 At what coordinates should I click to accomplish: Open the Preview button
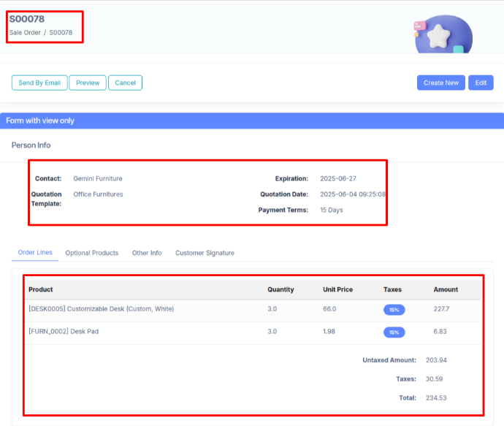click(x=88, y=83)
